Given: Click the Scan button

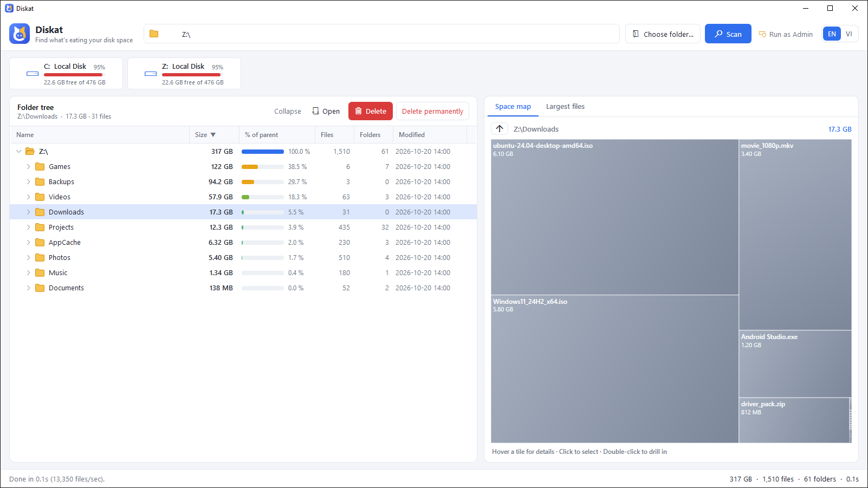Looking at the screenshot, I should [x=728, y=34].
